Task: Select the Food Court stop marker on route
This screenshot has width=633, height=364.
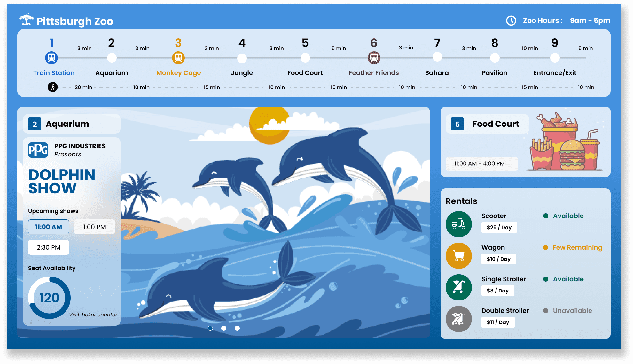Action: coord(305,58)
